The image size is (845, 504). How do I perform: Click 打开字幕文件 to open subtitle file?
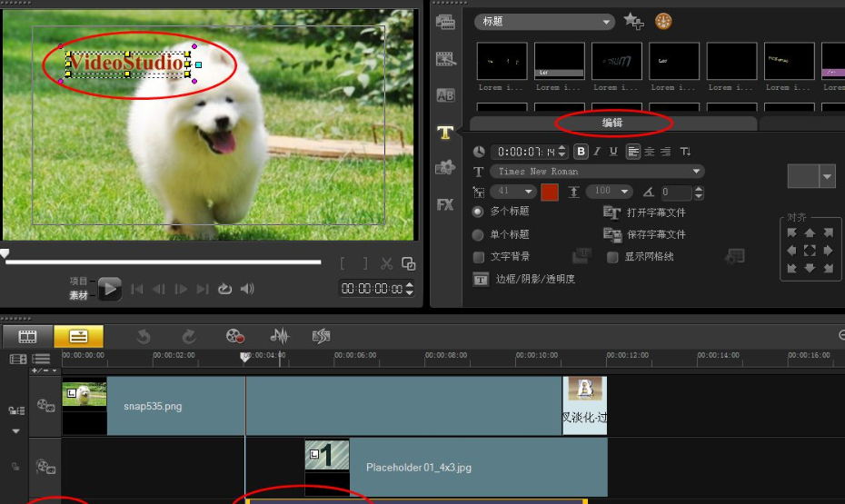655,212
